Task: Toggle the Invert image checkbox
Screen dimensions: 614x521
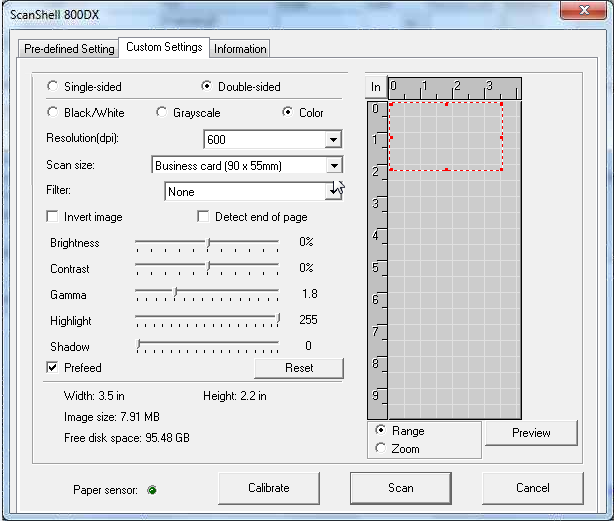Action: [x=52, y=216]
